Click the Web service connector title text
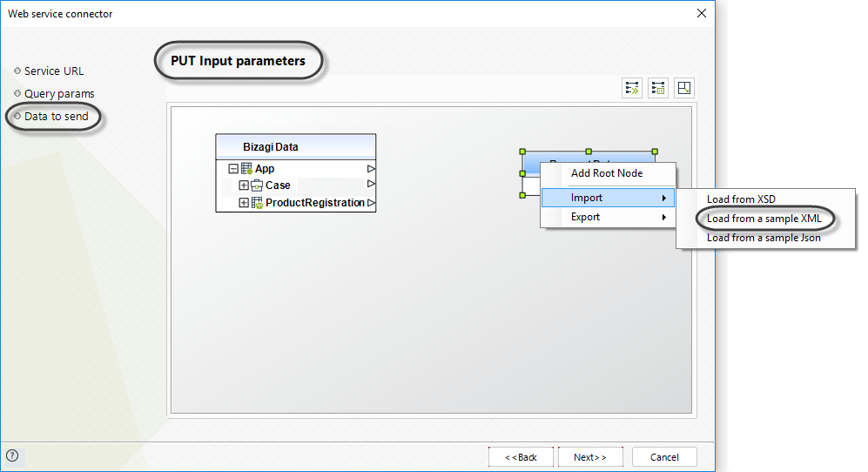 point(60,14)
